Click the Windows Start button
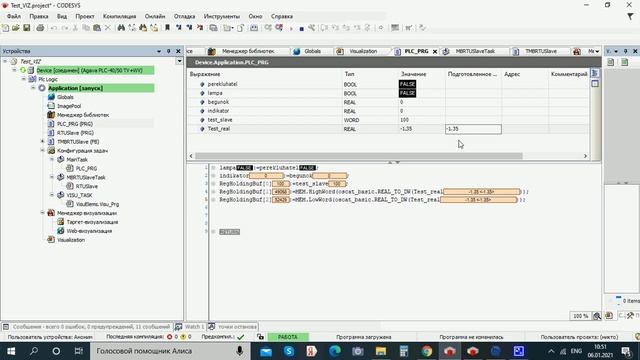This screenshot has width=640, height=360. coord(11,351)
